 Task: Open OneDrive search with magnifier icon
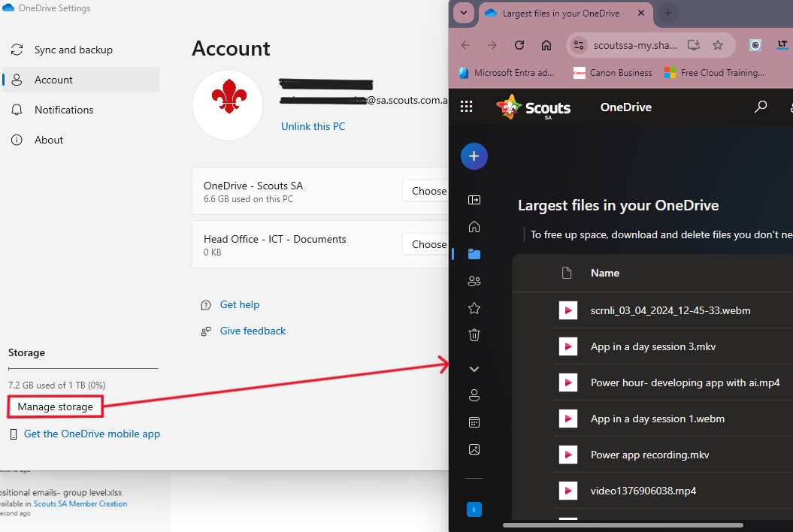coord(761,106)
